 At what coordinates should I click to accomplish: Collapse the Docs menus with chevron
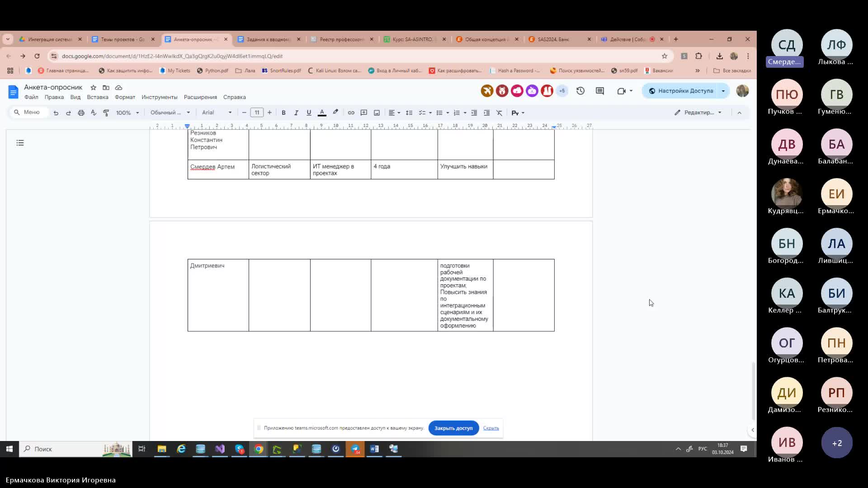point(739,113)
